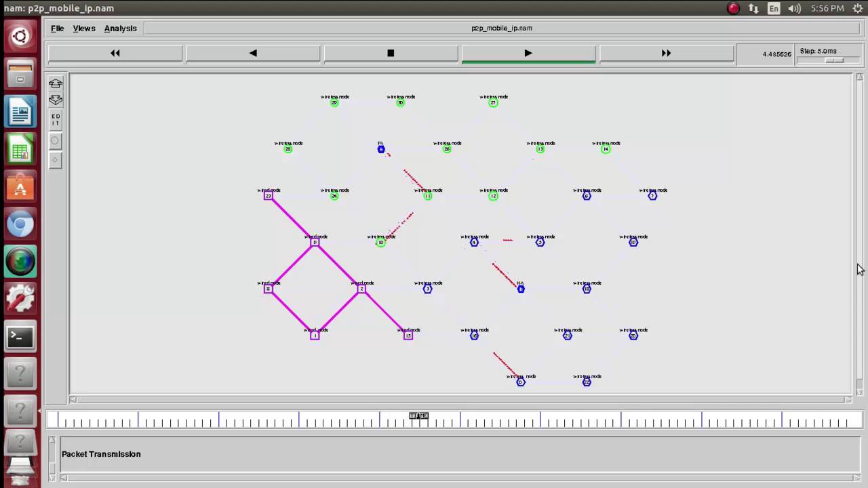Select wired node 8

pyautogui.click(x=269, y=289)
